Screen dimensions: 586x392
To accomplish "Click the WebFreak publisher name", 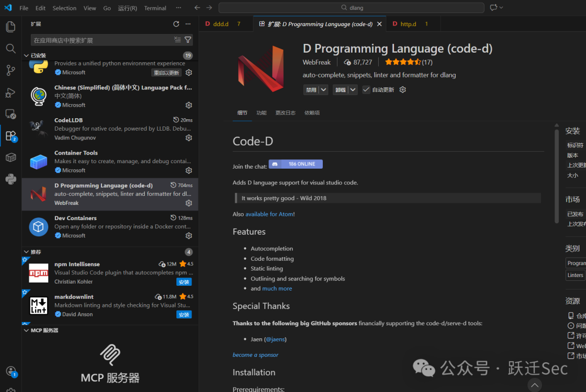I will 316,62.
